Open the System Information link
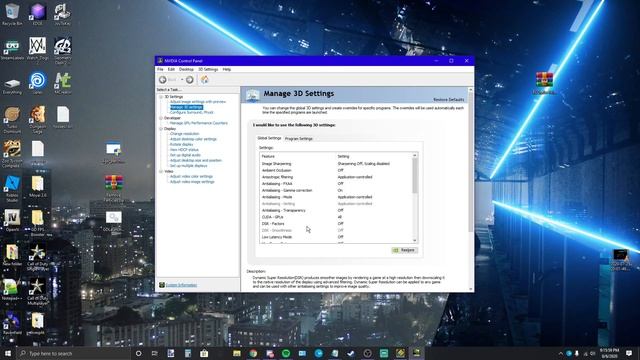640x360 pixels. [181, 285]
